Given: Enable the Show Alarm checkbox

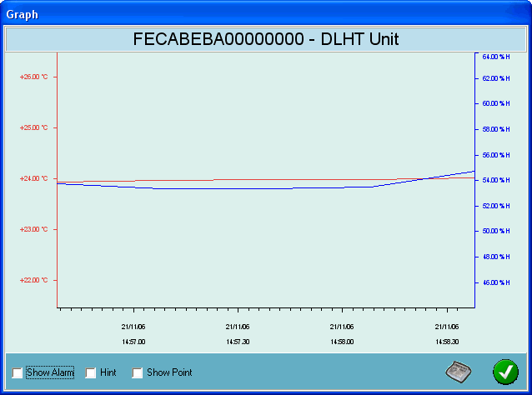Looking at the screenshot, I should [18, 373].
